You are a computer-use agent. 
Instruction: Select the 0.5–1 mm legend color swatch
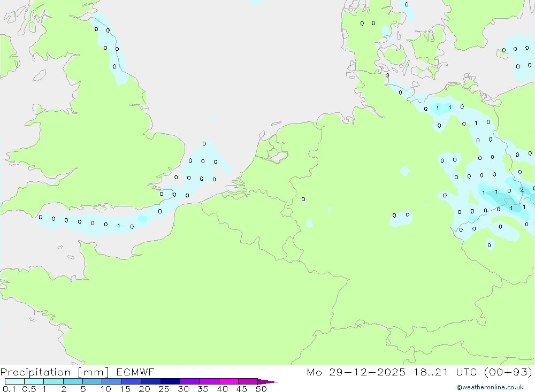pyautogui.click(x=34, y=381)
